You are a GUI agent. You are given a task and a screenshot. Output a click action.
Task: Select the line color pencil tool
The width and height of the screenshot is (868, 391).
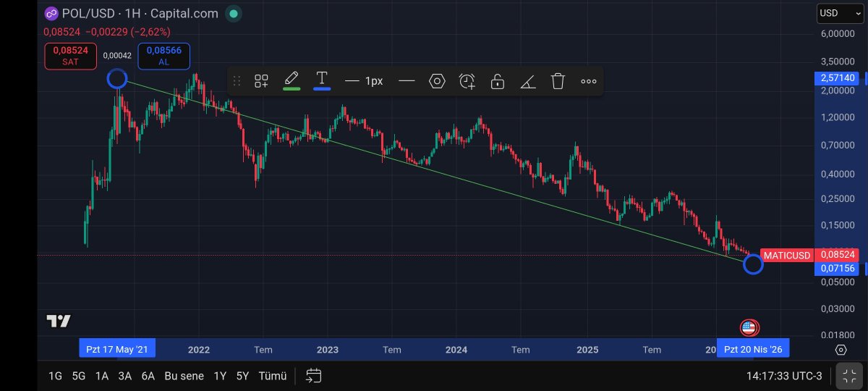pos(292,80)
